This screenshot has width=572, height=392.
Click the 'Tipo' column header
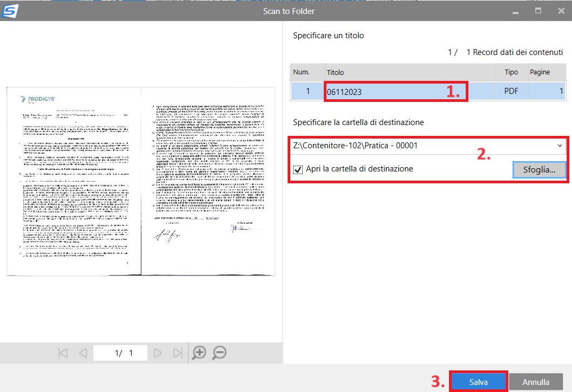(x=510, y=72)
